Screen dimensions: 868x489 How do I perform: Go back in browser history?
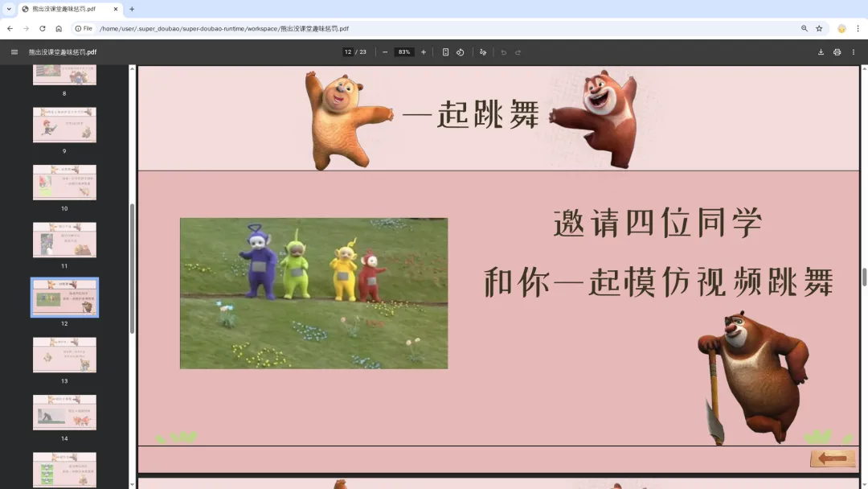10,28
